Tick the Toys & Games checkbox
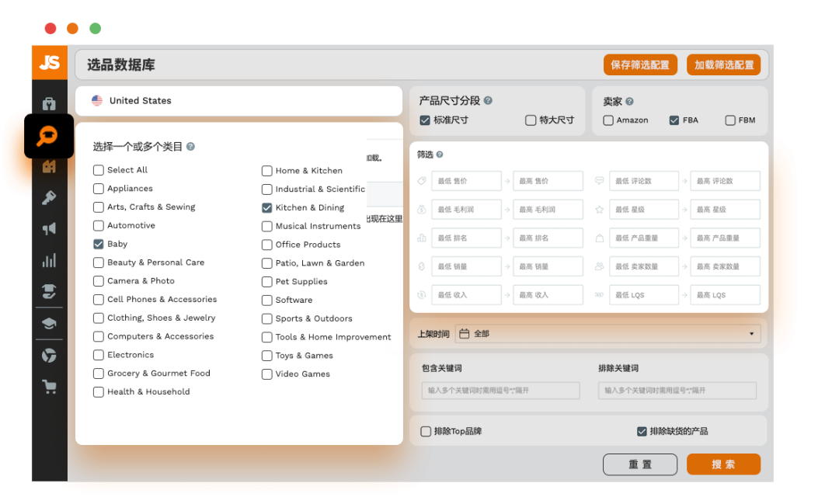839x504 pixels. tap(267, 356)
